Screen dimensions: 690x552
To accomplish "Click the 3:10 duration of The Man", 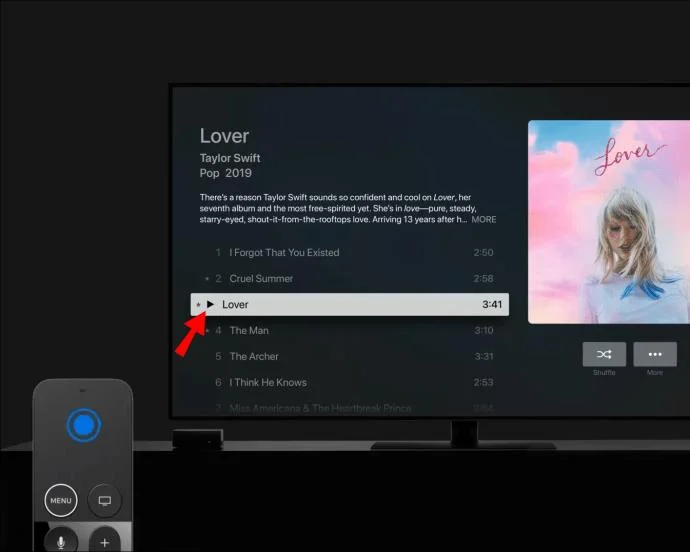I will pos(484,331).
